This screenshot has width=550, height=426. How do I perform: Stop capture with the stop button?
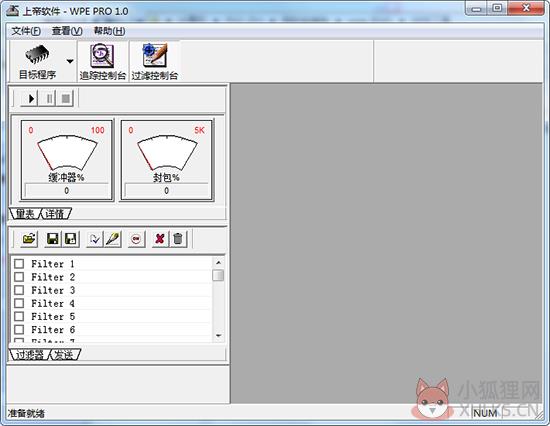click(65, 99)
